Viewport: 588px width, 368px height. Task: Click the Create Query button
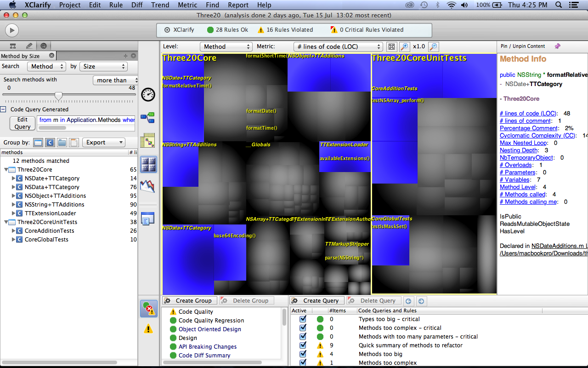click(316, 301)
